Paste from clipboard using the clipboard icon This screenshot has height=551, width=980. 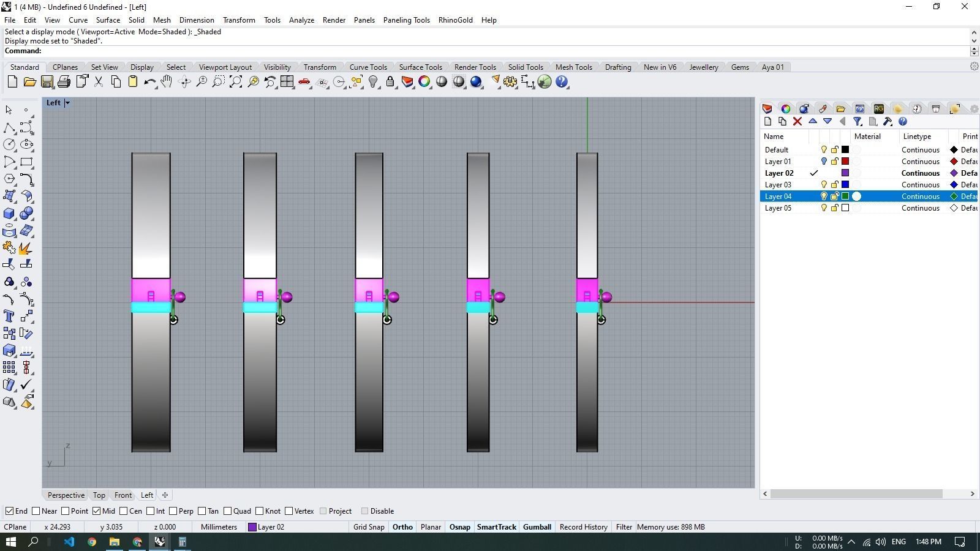click(x=132, y=82)
